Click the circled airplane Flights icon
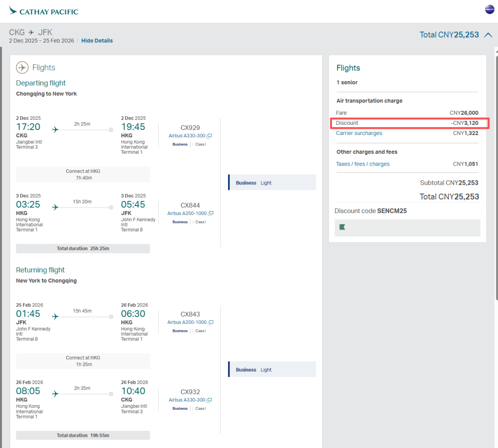This screenshot has width=498, height=448. point(22,68)
